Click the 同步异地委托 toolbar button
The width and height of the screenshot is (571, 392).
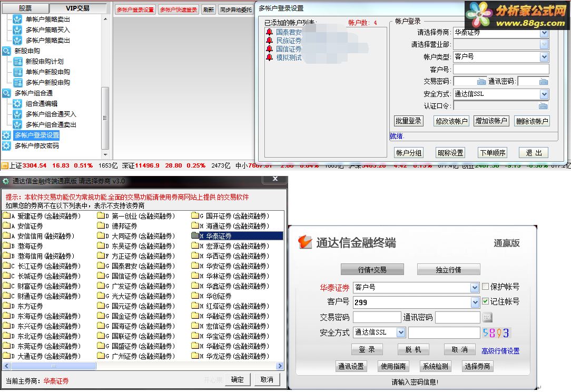[x=236, y=9]
